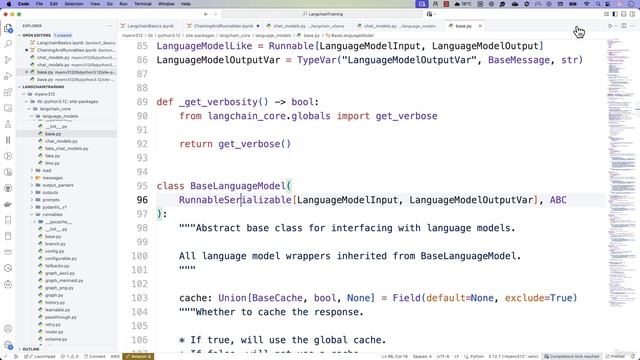Switch to the ChainingAndRunnables.ipynb tab
The image size is (640, 360).
point(223,26)
